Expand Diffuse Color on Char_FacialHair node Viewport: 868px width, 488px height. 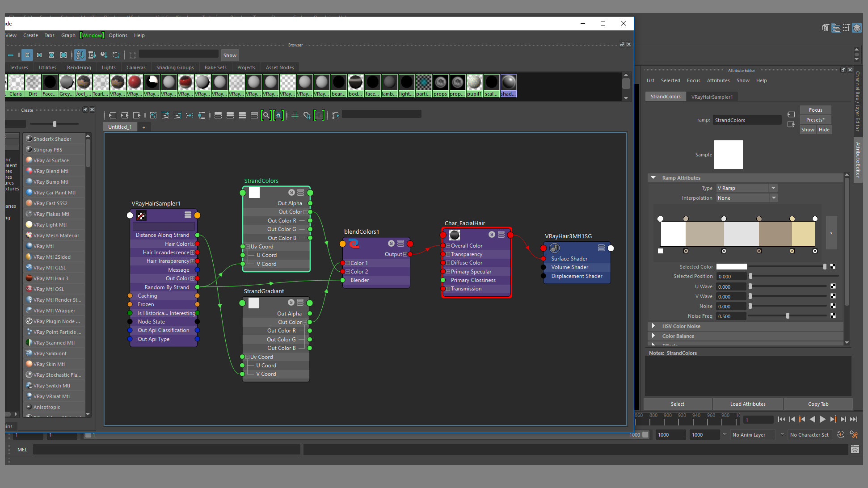click(x=448, y=263)
